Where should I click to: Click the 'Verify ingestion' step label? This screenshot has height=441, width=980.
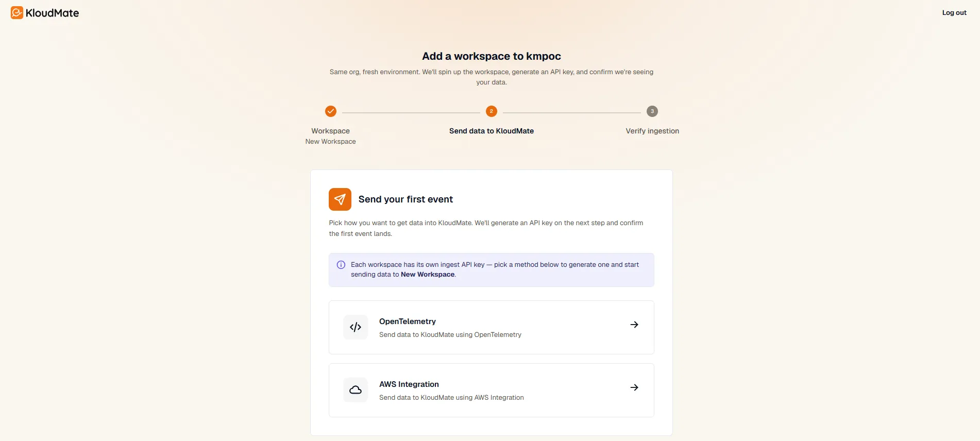(x=652, y=131)
